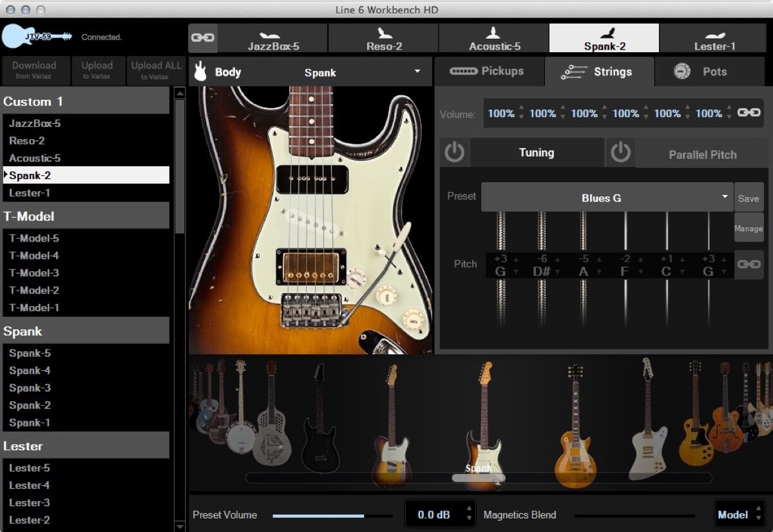Click the Custom 1 bank header

tap(85, 101)
